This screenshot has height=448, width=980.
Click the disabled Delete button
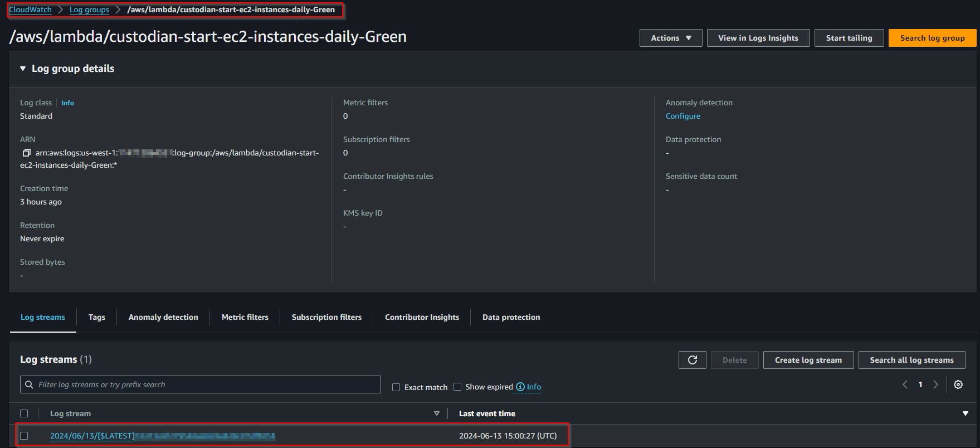(x=735, y=360)
